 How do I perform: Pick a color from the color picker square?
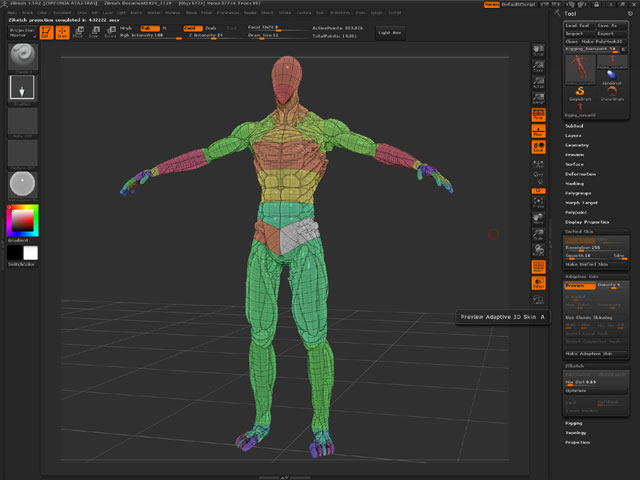pos(21,218)
